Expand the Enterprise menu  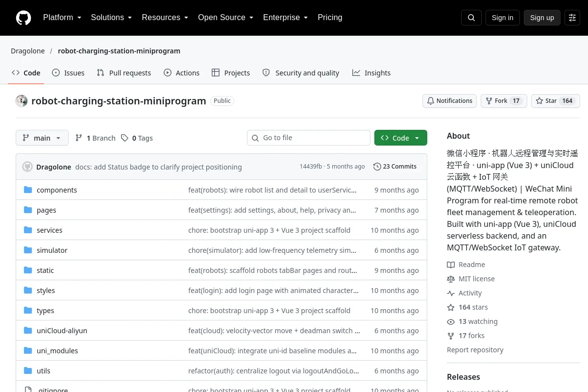coord(285,18)
